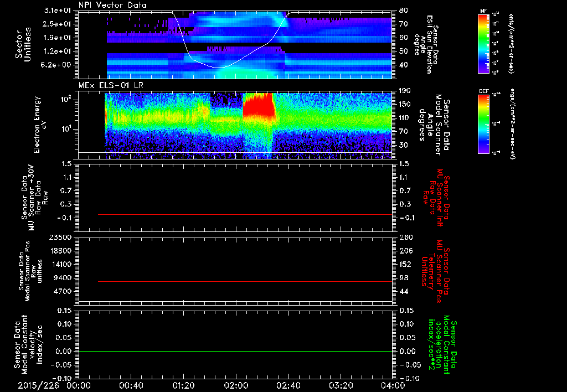Click the '23500' scanner position tick value
Screen dimensions: 567x392
coord(60,237)
